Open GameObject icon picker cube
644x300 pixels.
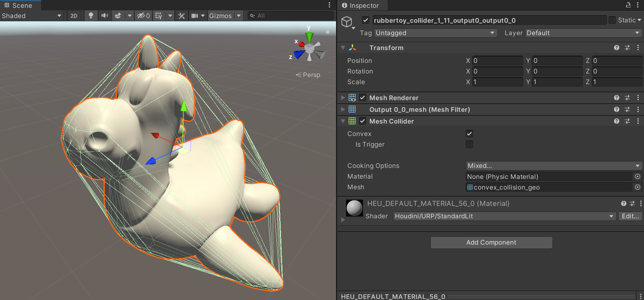pyautogui.click(x=347, y=22)
